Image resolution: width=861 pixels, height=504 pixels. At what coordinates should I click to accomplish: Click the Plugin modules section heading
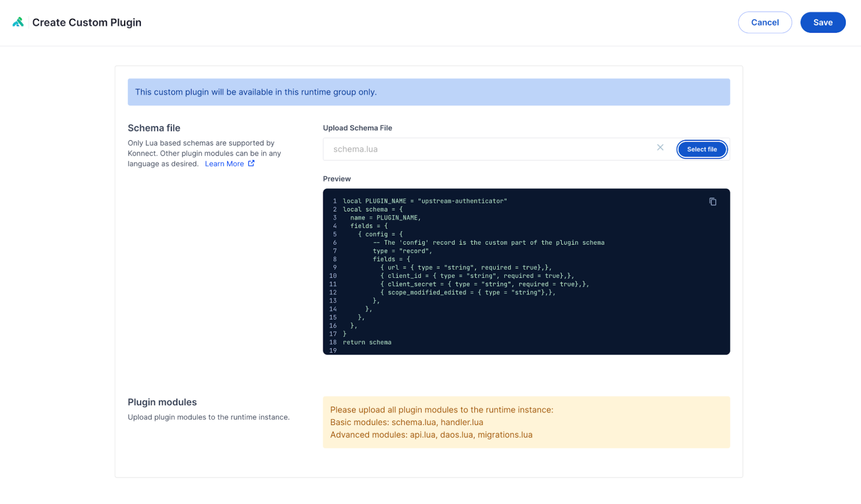point(162,402)
